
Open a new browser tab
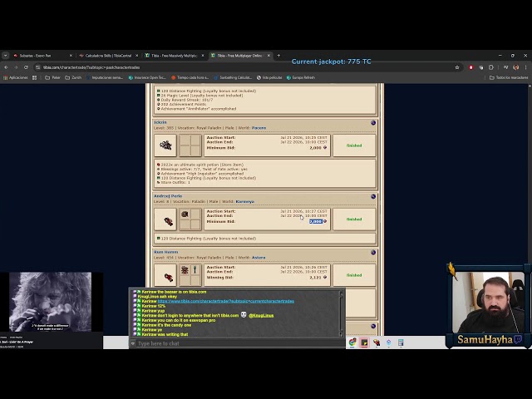click(278, 56)
